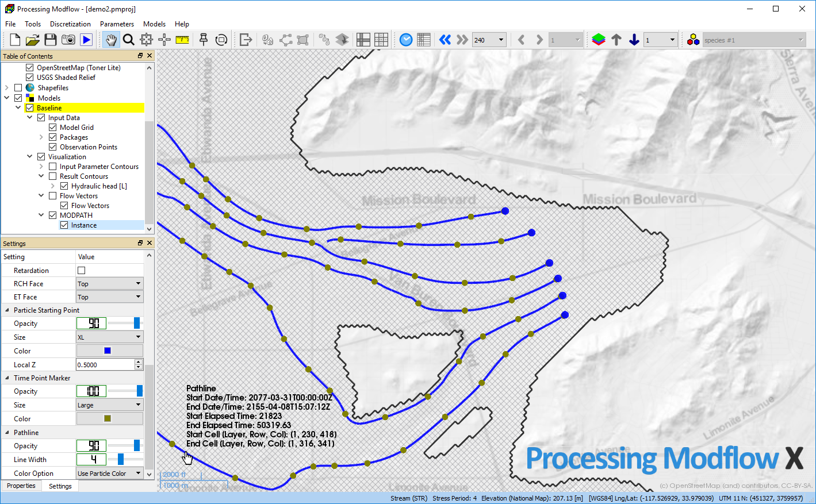Toggle the MODPATH Instance checkbox
Image resolution: width=816 pixels, height=504 pixels.
coord(64,225)
